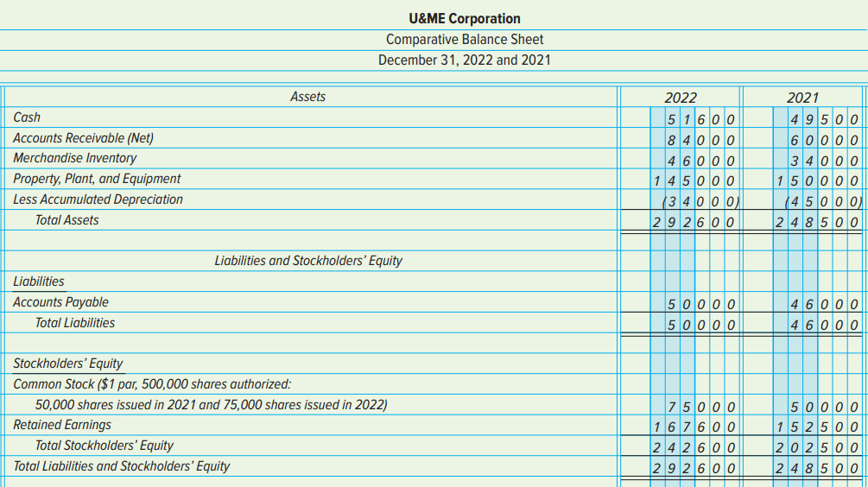Screen dimensions: 868x487
Task: Select the Retained Earnings label
Action: (x=62, y=425)
